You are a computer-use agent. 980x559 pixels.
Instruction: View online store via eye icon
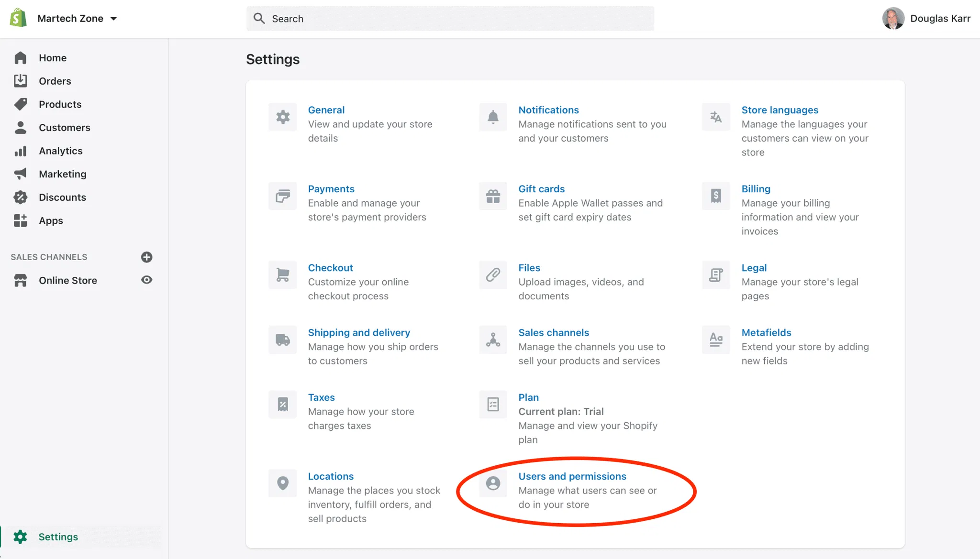[x=146, y=280]
